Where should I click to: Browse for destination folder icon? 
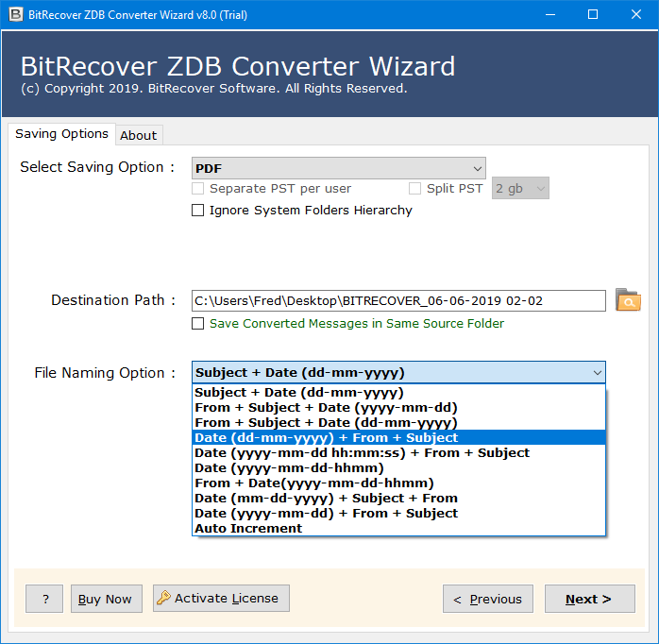click(x=628, y=300)
